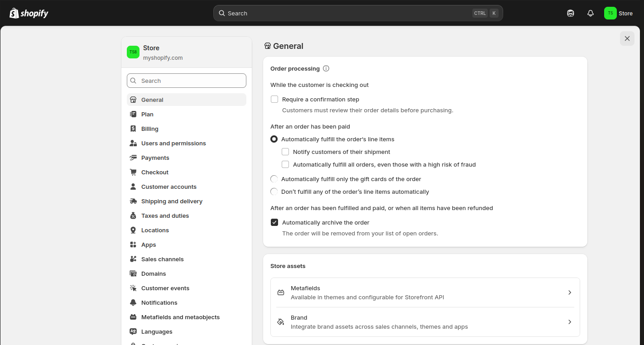Select Don't fulfill any line items automatically
The width and height of the screenshot is (644, 345).
click(274, 192)
